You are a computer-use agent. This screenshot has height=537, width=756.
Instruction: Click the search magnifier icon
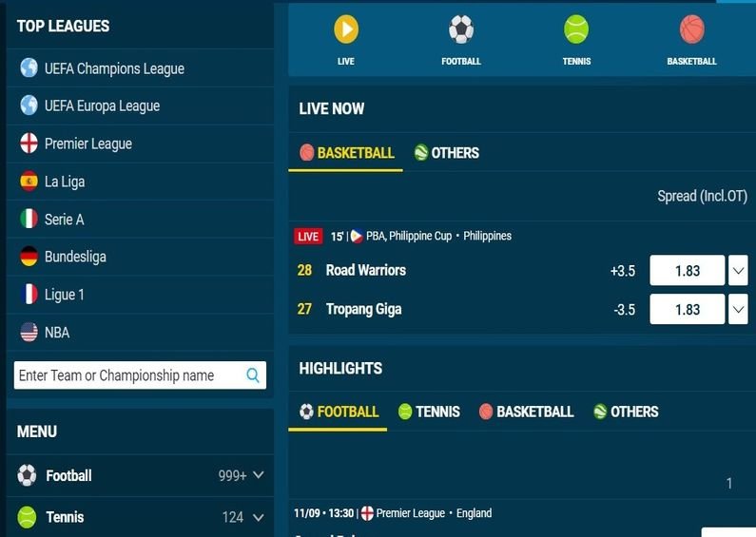tap(253, 375)
